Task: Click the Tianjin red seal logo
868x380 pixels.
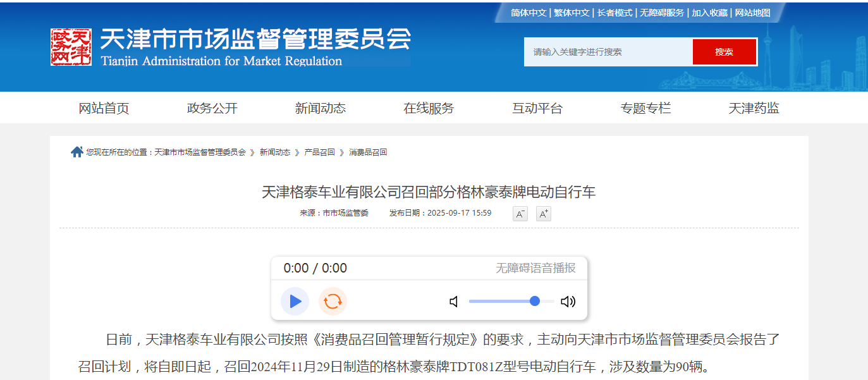Action: 71,47
